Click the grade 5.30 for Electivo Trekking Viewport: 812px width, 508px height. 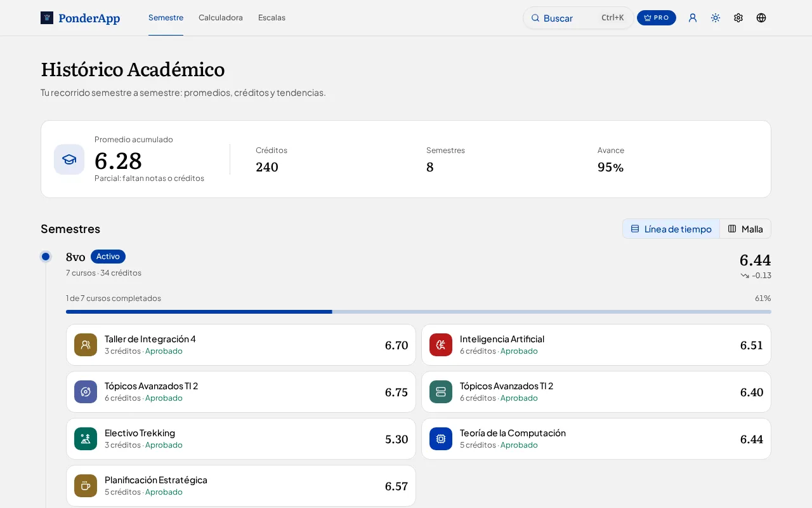396,439
